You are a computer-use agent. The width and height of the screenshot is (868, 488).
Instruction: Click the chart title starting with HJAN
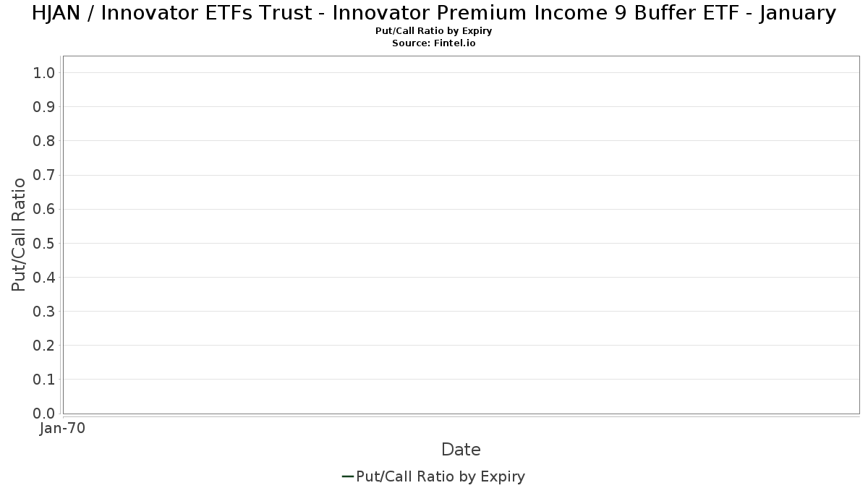434,13
